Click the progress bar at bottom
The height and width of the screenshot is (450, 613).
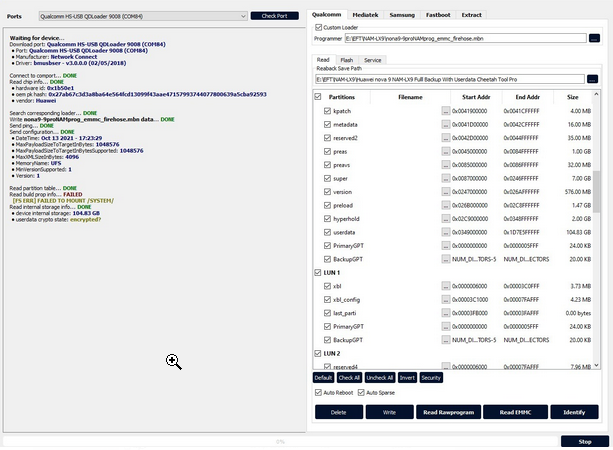280,441
